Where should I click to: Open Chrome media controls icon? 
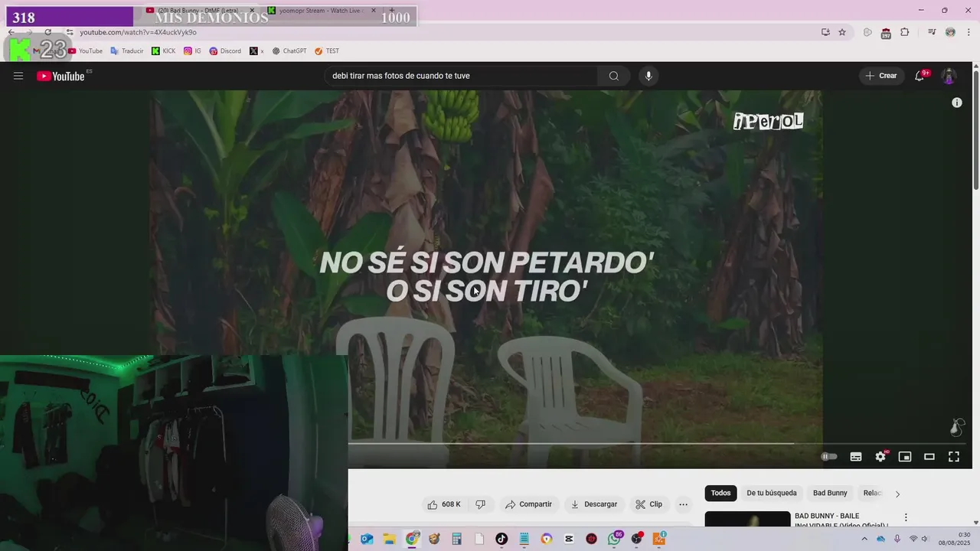pyautogui.click(x=932, y=32)
